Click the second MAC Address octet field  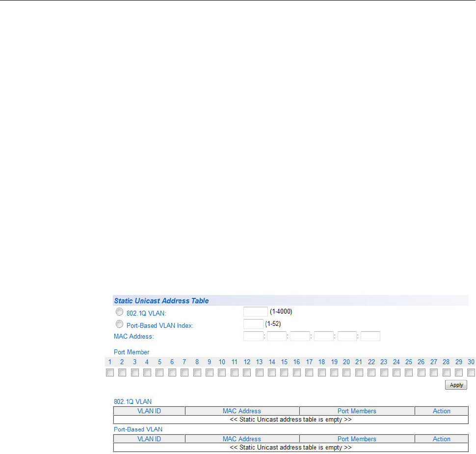[277, 336]
